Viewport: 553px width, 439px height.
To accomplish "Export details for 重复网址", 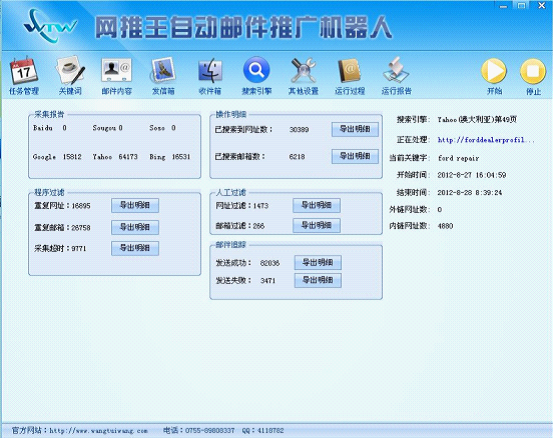I will click(x=135, y=205).
